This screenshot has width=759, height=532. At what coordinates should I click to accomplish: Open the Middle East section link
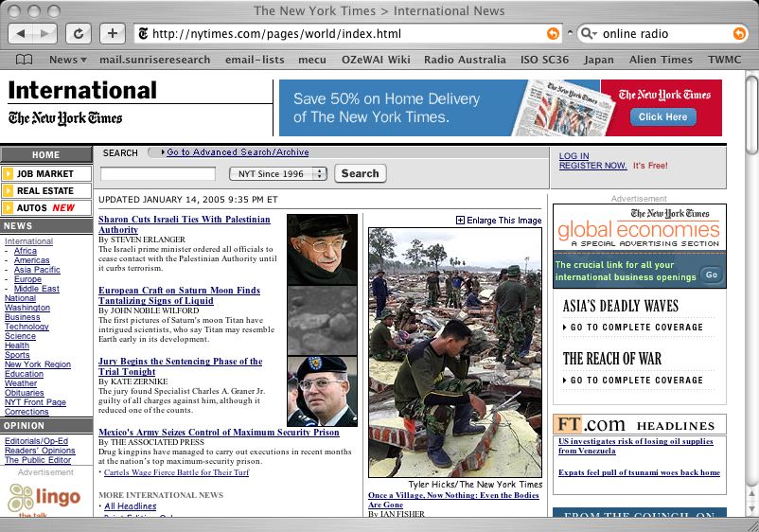(x=36, y=289)
